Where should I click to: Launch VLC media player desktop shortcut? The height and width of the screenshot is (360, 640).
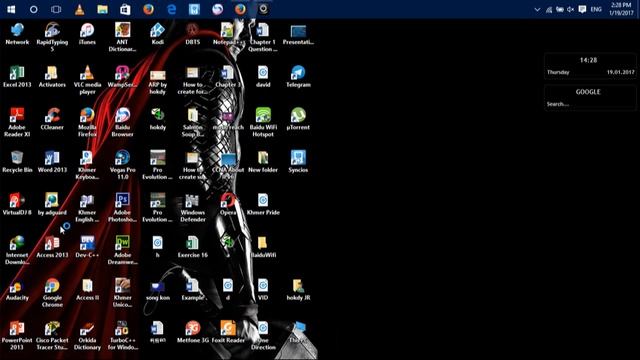tap(87, 80)
